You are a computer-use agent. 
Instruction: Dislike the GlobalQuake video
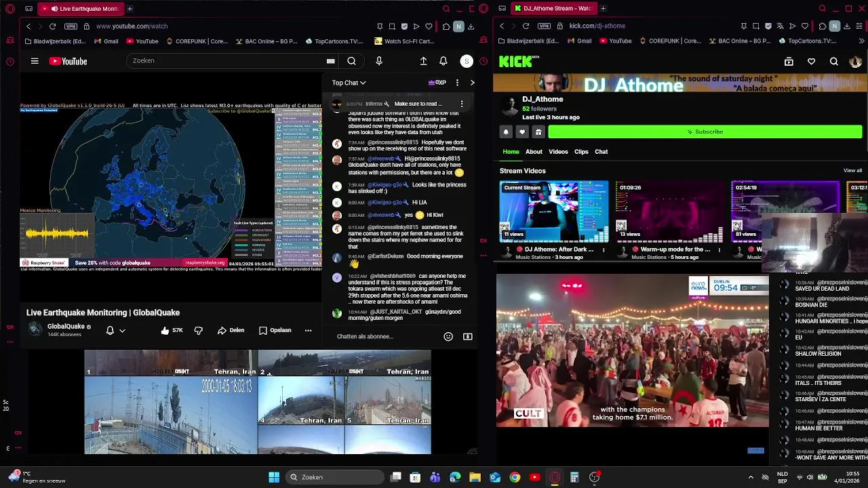point(199,330)
